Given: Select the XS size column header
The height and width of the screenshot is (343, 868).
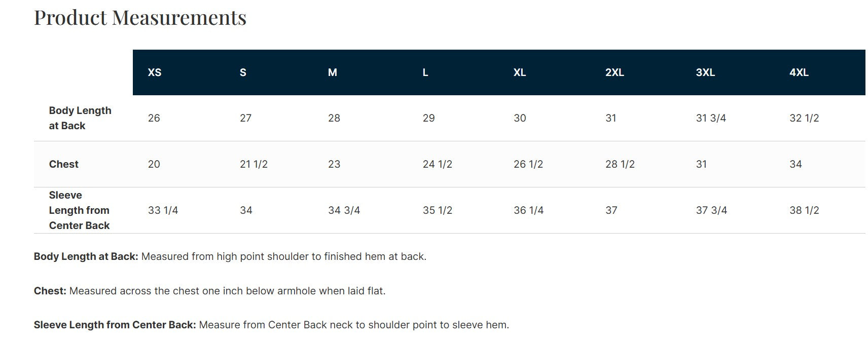Looking at the screenshot, I should point(155,72).
